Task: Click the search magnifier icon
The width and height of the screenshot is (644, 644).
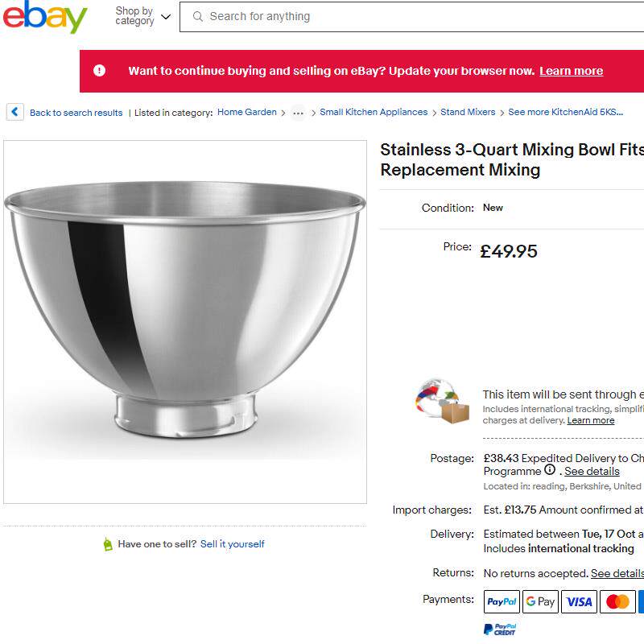Action: pyautogui.click(x=197, y=16)
